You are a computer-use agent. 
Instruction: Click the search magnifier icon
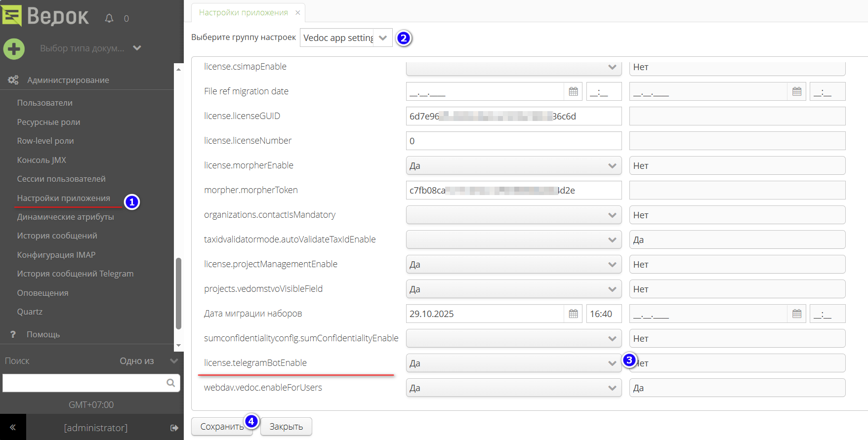pyautogui.click(x=170, y=383)
